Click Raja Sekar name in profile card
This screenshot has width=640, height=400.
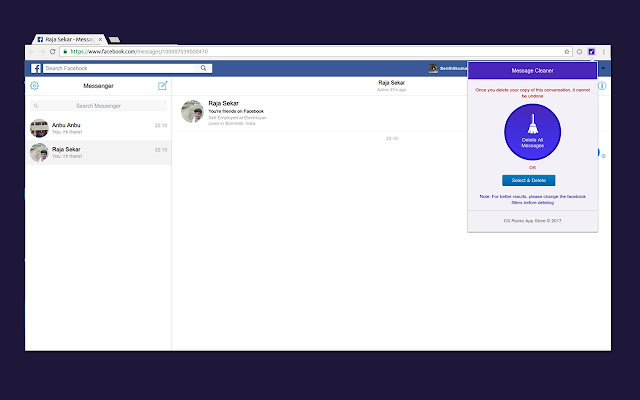pos(223,103)
